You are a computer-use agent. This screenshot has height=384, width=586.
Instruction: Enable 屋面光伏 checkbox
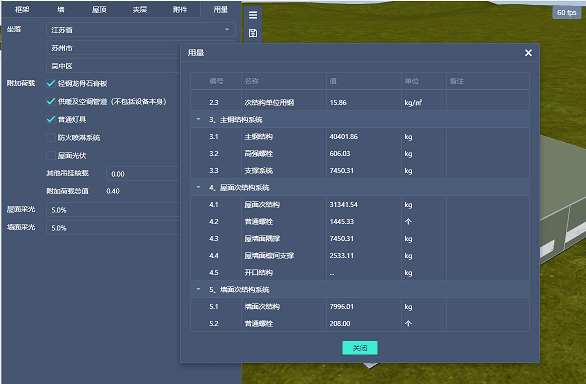click(51, 156)
